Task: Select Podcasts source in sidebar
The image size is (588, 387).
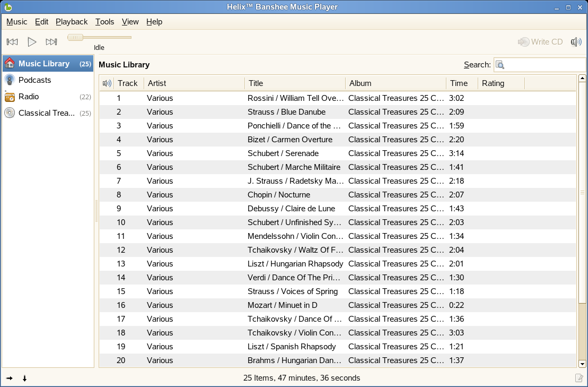Action: pos(48,80)
